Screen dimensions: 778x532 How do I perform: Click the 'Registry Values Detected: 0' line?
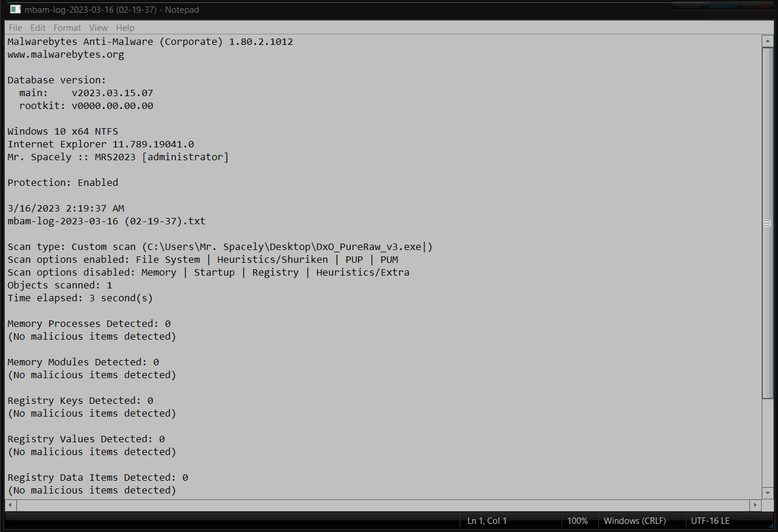click(x=86, y=439)
